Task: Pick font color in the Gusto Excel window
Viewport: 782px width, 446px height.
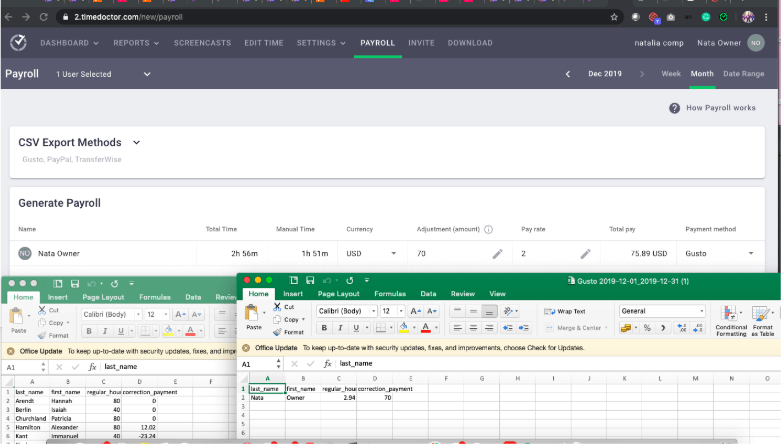Action: pos(425,328)
